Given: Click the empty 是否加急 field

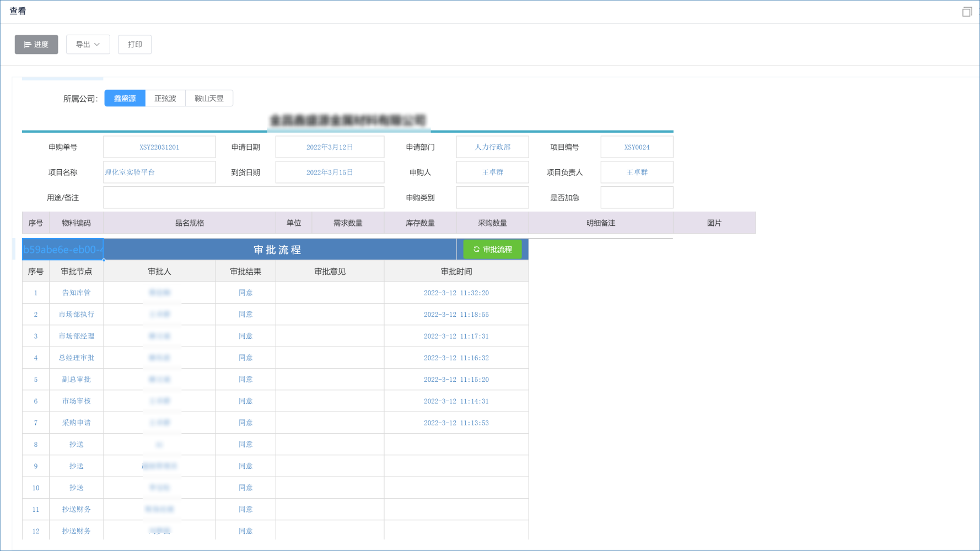Looking at the screenshot, I should coord(637,198).
